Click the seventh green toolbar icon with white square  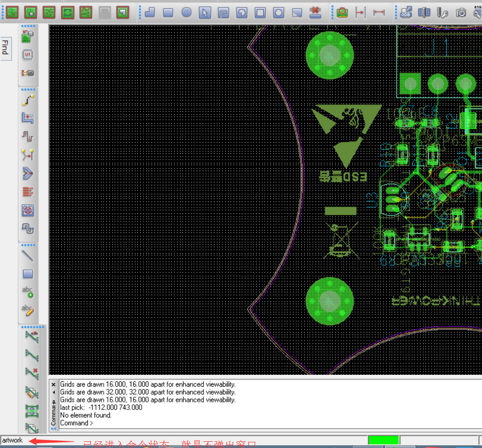point(123,13)
